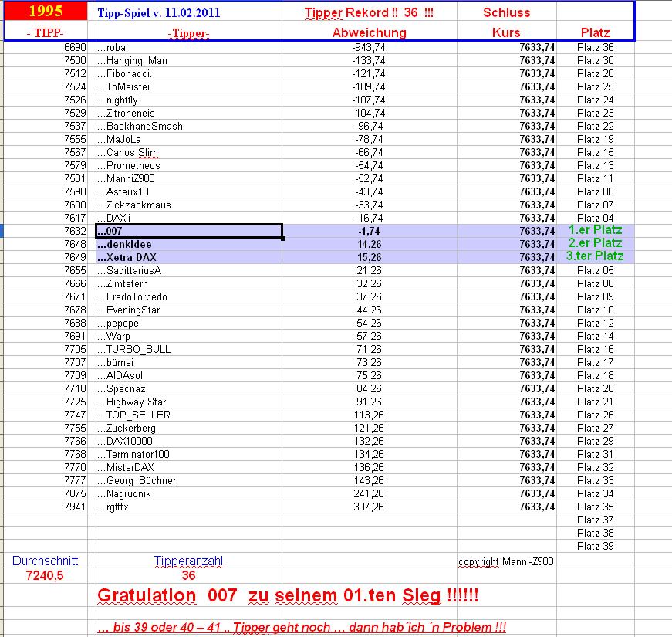Select the Schluss header cell
The height and width of the screenshot is (637, 672).
point(507,12)
